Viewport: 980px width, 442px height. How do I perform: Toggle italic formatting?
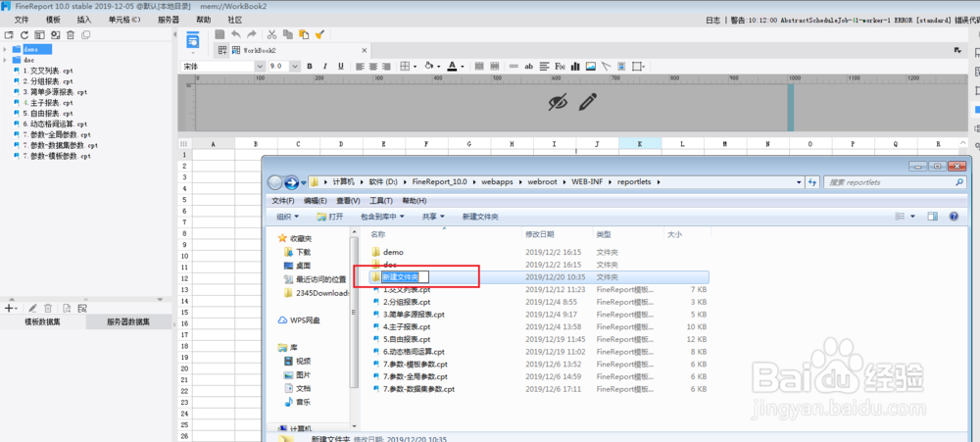point(325,67)
